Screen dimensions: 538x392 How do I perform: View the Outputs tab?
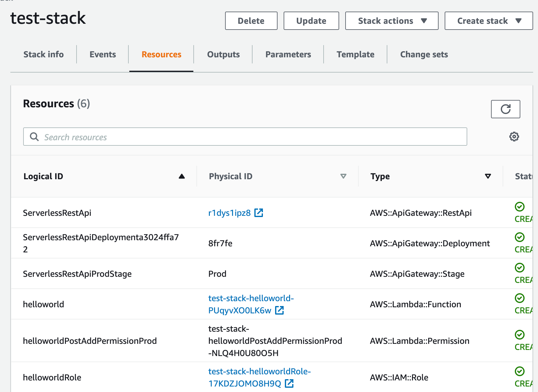click(x=223, y=54)
